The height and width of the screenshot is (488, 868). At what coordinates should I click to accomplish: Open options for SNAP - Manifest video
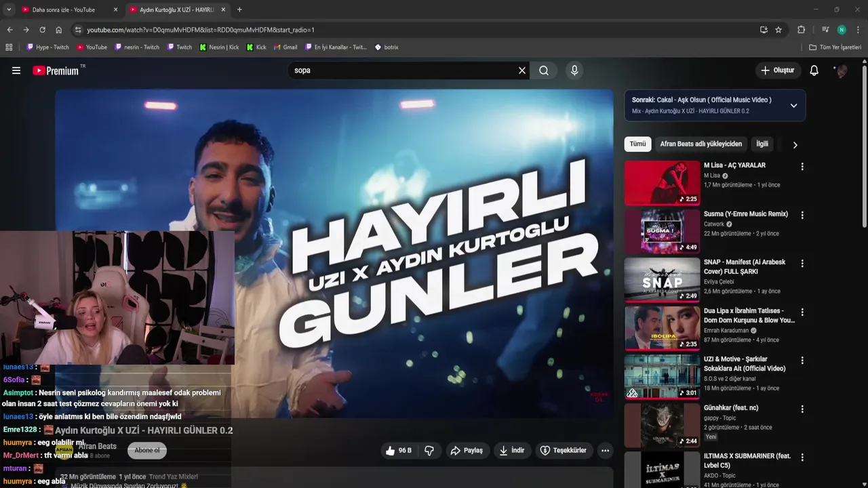click(802, 264)
